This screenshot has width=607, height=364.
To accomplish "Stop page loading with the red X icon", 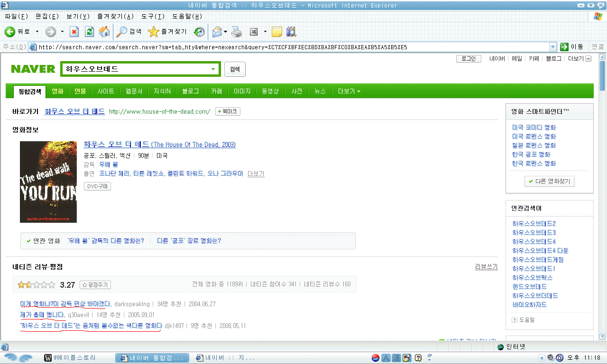I will [x=74, y=32].
